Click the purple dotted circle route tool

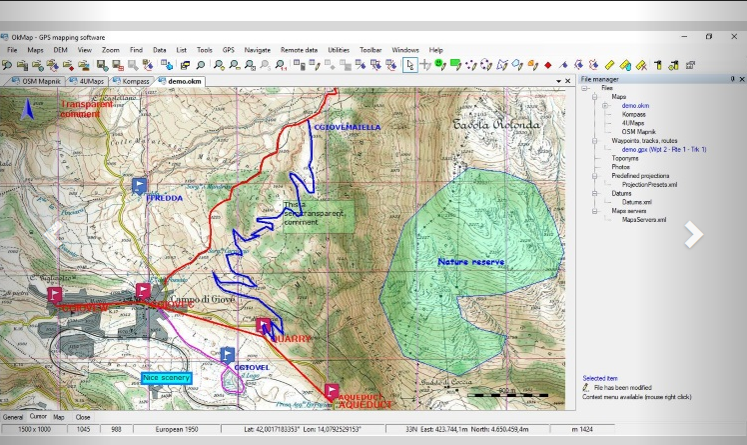pos(486,65)
